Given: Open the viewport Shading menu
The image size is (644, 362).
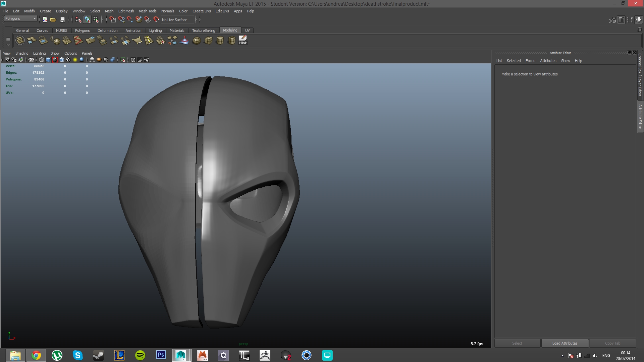Looking at the screenshot, I should point(22,53).
